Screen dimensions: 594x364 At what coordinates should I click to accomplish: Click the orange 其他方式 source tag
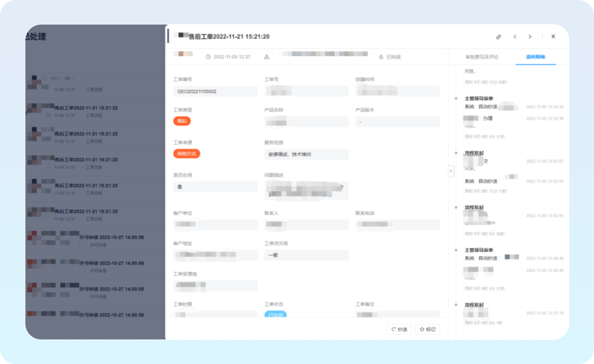point(187,154)
